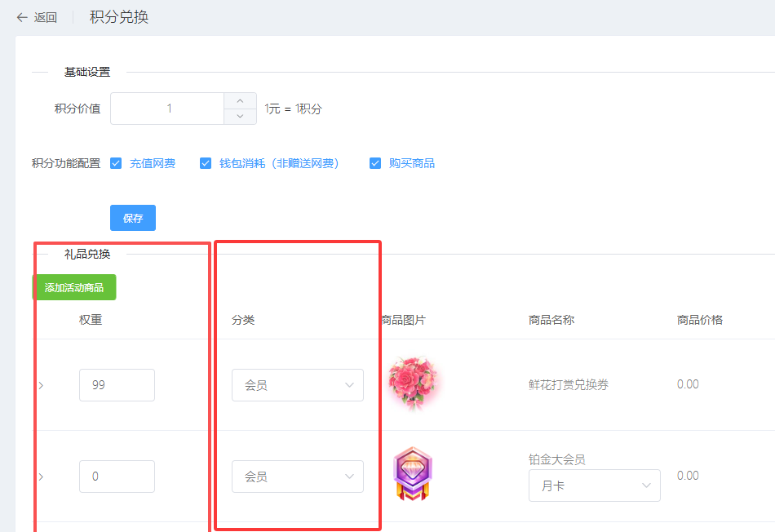This screenshot has height=532, width=775.
Task: Click the 积分兑换 page title
Action: coord(119,17)
